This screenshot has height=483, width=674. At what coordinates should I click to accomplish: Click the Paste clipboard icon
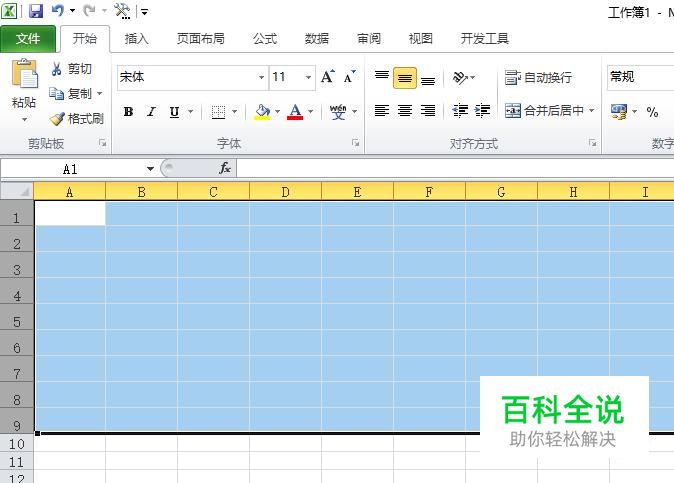[24, 73]
